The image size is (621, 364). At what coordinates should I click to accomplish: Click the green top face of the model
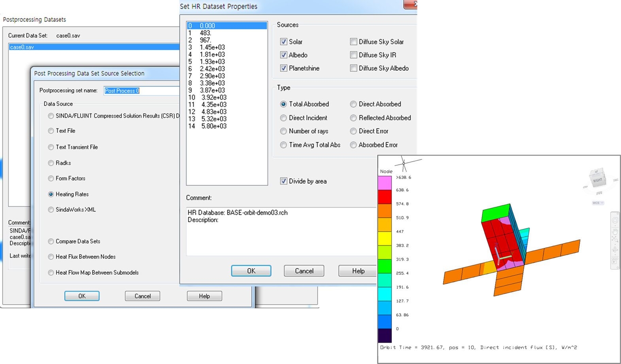496,213
